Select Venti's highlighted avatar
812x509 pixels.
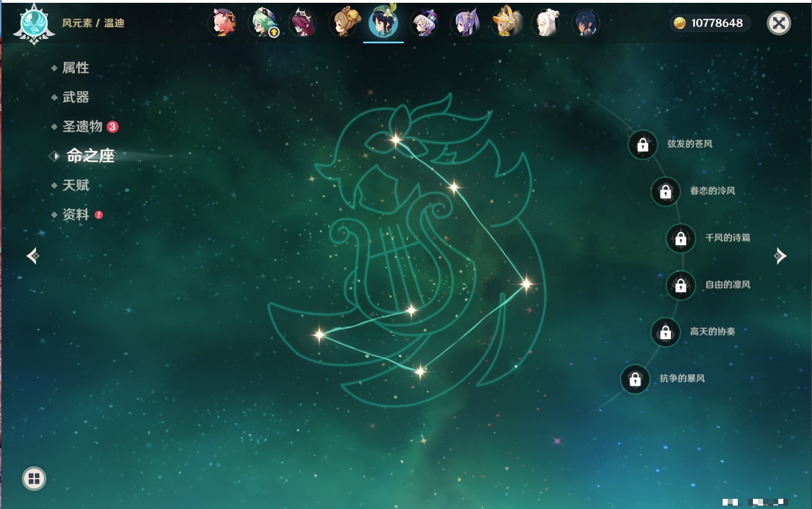[x=384, y=22]
